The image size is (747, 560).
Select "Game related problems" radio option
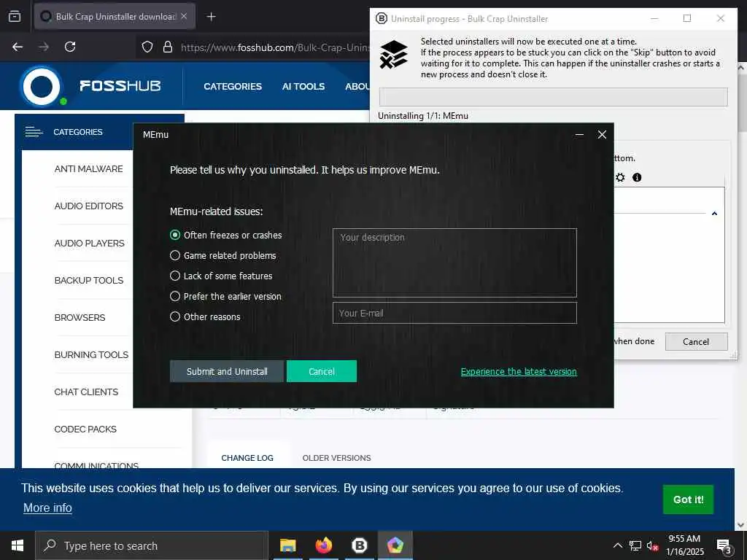(223, 256)
